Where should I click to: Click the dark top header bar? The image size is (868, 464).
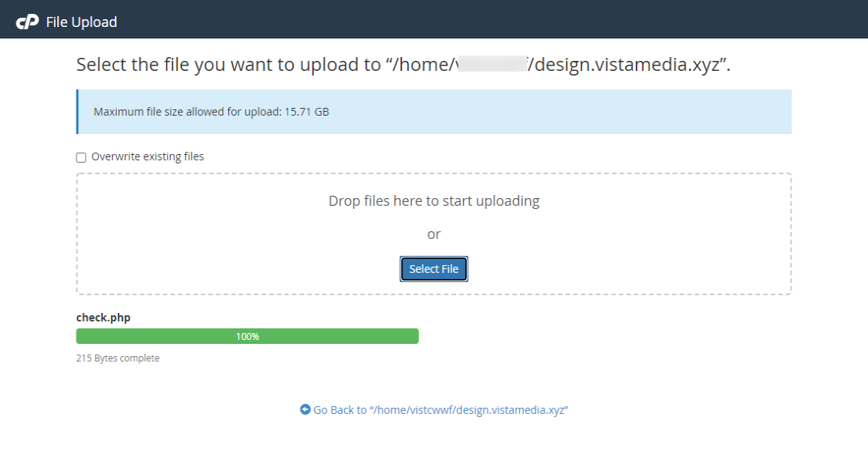click(x=434, y=19)
